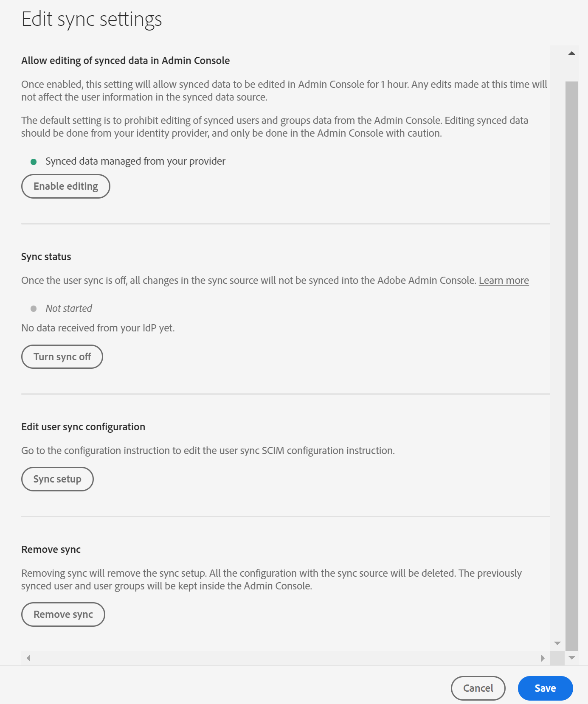Cancel the sync settings changes
Screen dimensions: 588x704
coord(478,688)
